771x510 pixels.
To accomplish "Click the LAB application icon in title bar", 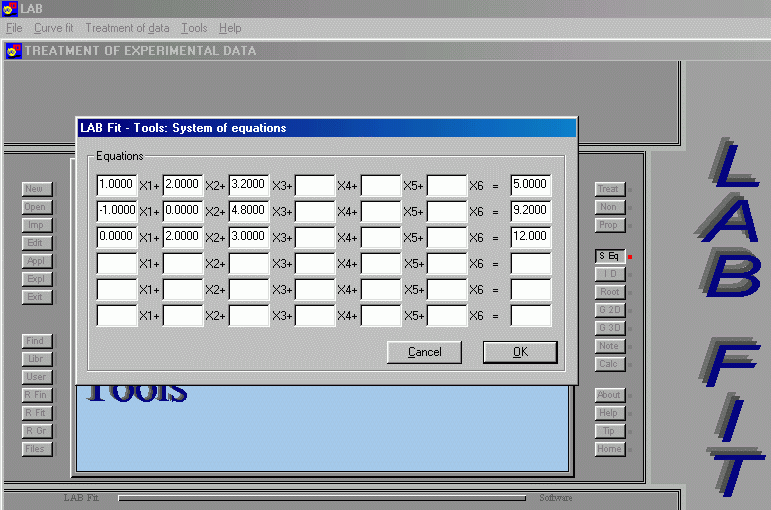I will (10, 8).
